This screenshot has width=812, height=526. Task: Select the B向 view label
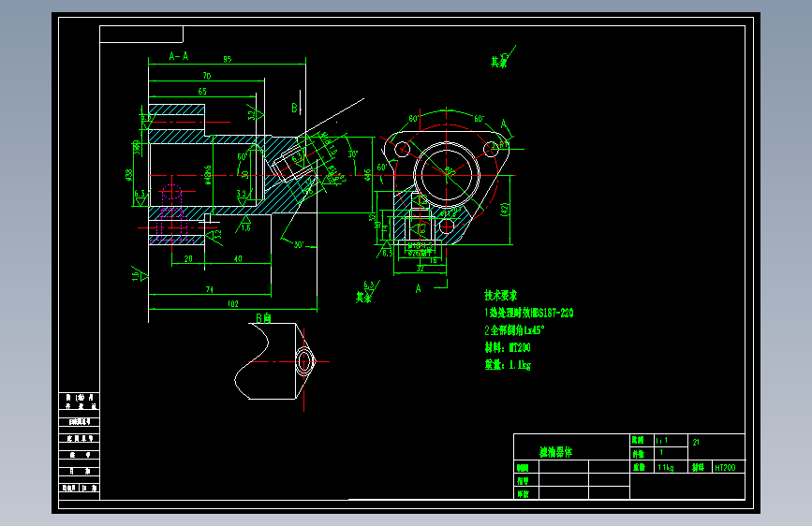click(x=263, y=318)
